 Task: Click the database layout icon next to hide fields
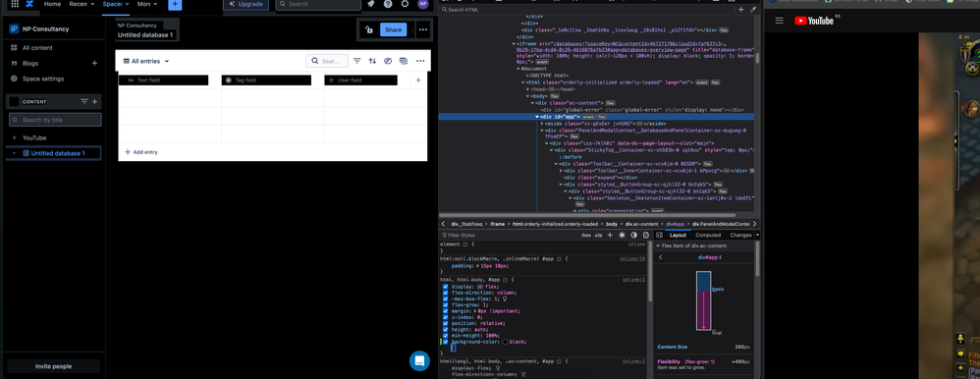tap(404, 61)
